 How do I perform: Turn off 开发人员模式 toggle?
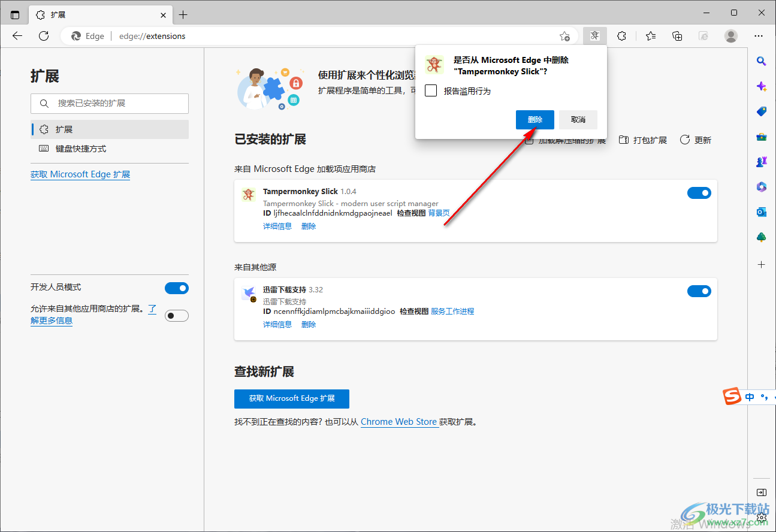176,288
